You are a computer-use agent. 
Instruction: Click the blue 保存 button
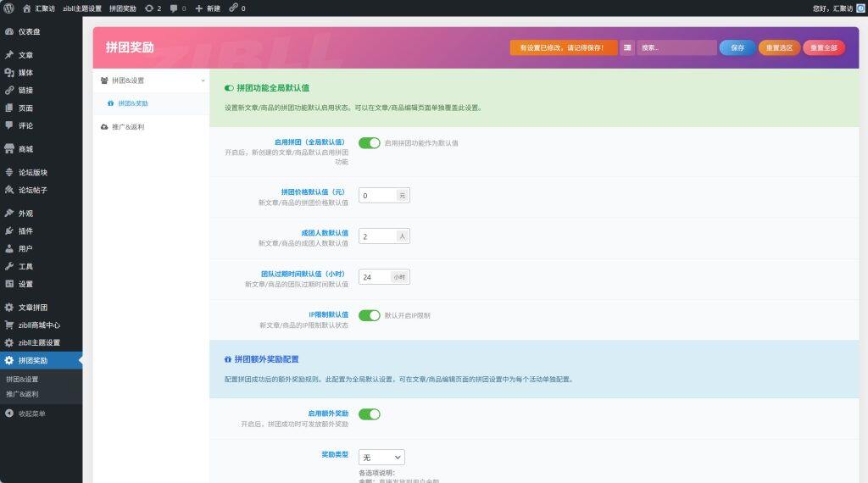tap(737, 47)
